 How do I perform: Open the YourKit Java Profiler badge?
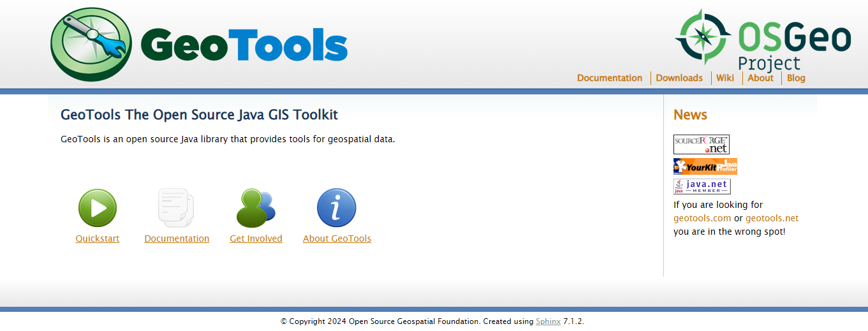point(705,166)
